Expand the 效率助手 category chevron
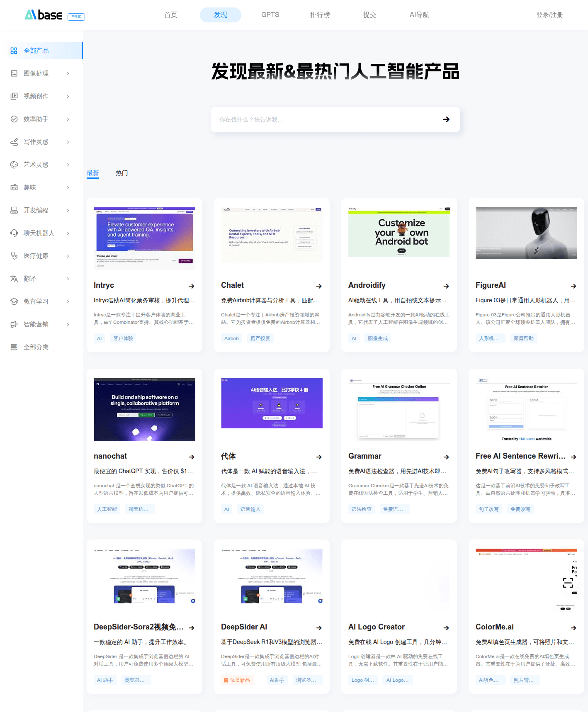Screen dimensions: 588x712 coord(68,119)
